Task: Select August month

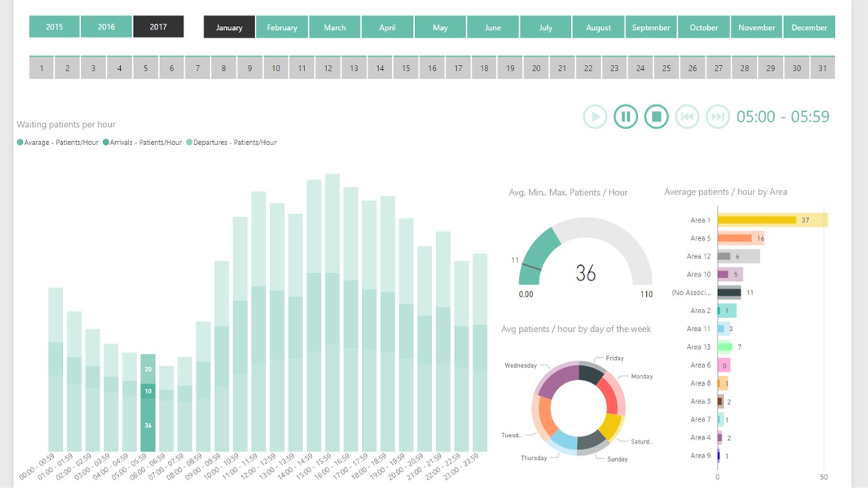Action: pos(599,27)
